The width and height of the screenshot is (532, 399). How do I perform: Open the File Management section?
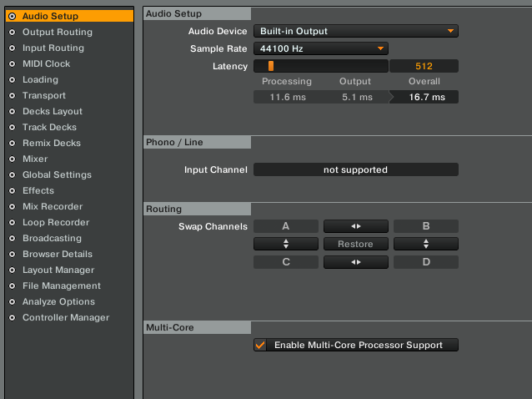pyautogui.click(x=61, y=286)
